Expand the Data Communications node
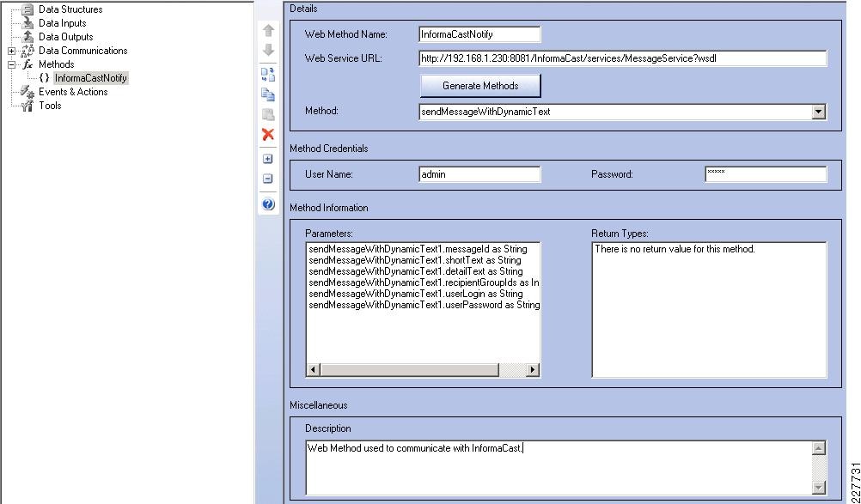Viewport: 861px width, 504px height. click(11, 51)
